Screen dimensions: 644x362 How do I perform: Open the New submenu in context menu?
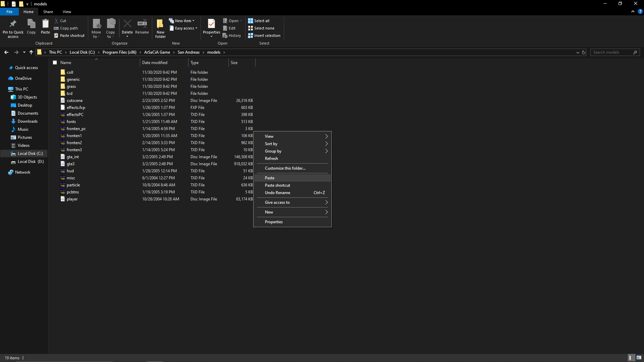click(292, 212)
